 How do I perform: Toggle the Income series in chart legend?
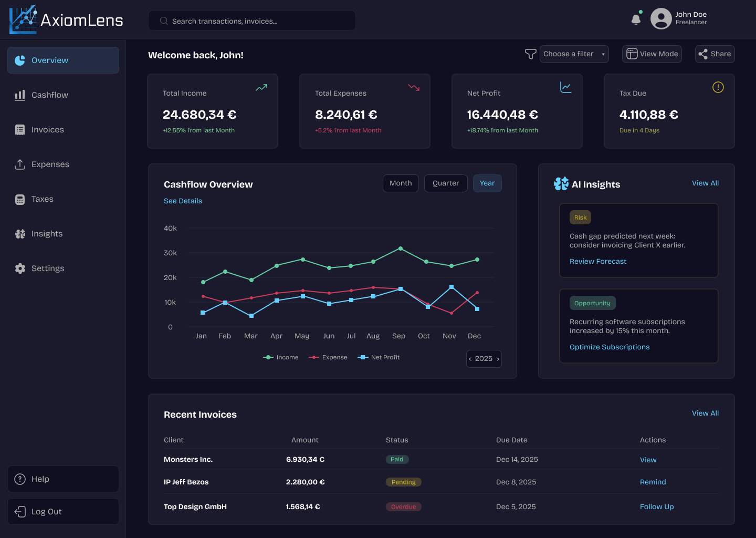click(281, 357)
